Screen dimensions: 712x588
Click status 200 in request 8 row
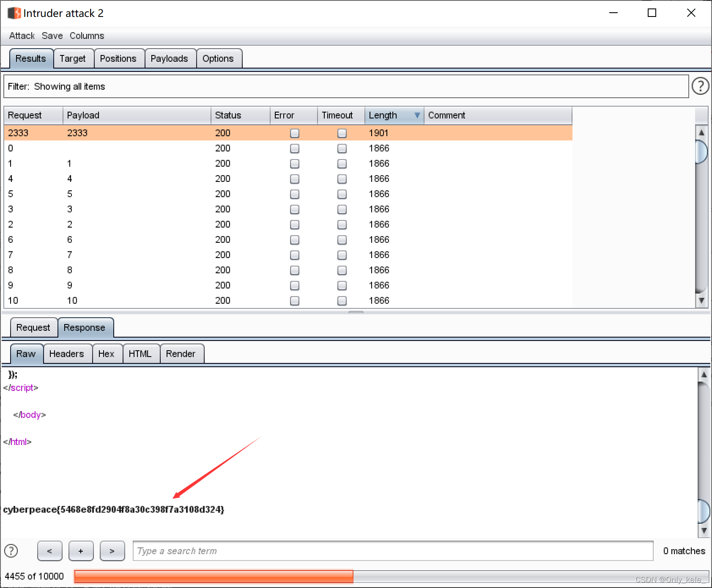pyautogui.click(x=223, y=270)
